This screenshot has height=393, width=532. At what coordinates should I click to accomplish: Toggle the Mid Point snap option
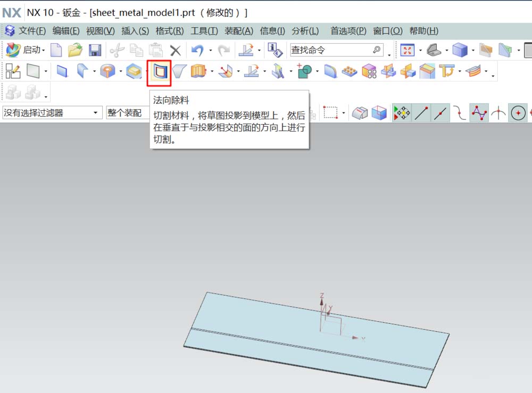(440, 113)
